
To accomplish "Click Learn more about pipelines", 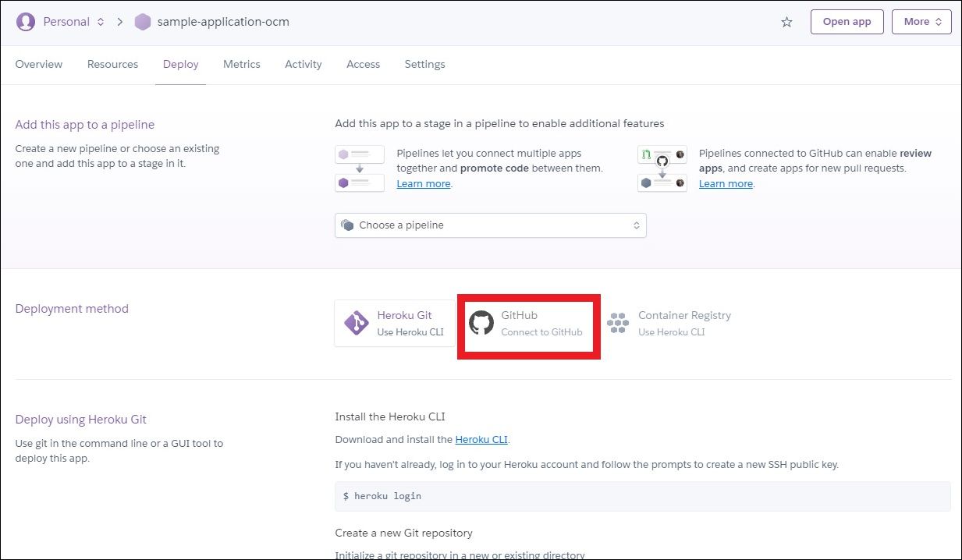I will coord(423,183).
